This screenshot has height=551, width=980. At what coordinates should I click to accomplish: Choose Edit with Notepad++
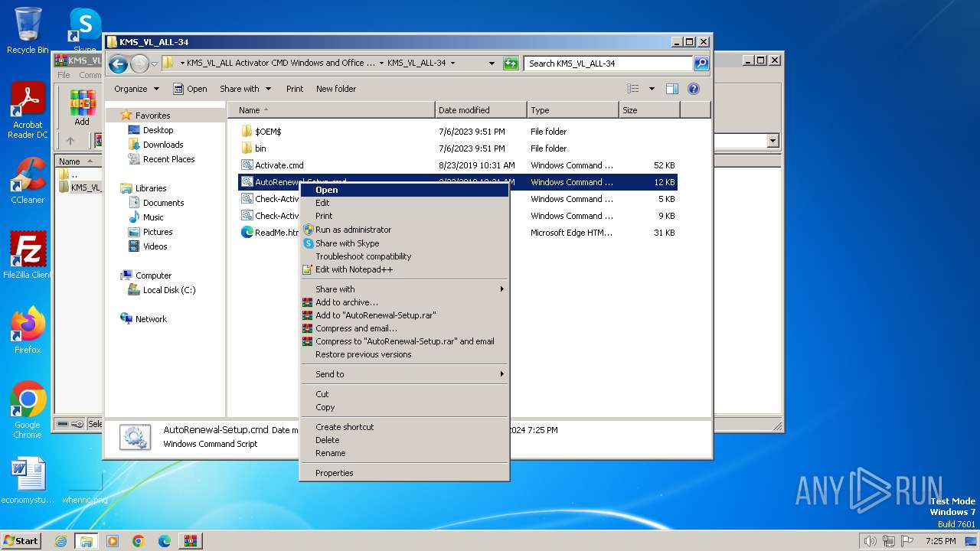coord(404,269)
